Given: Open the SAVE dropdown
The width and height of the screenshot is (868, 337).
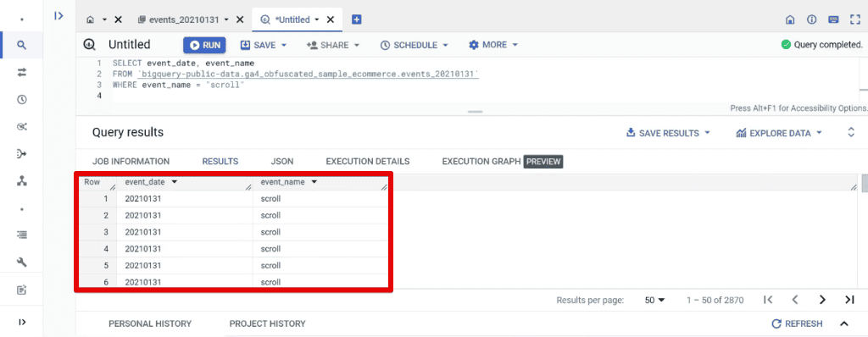Looking at the screenshot, I should 264,46.
